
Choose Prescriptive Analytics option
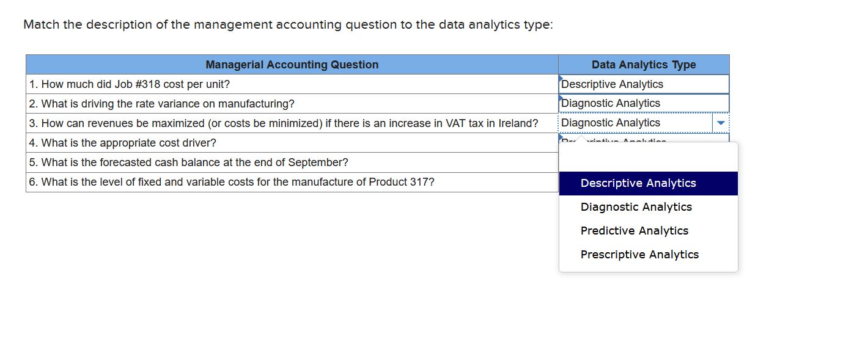click(x=639, y=254)
